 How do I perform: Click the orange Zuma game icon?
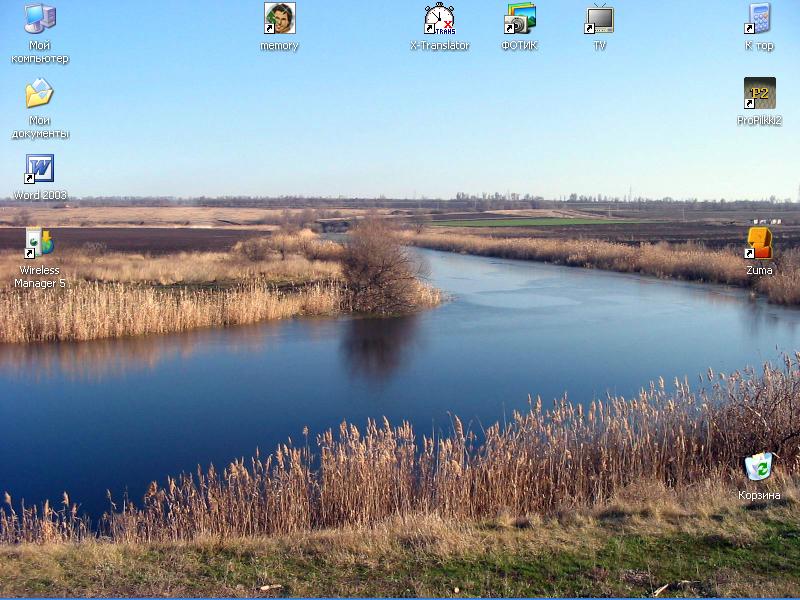click(759, 243)
